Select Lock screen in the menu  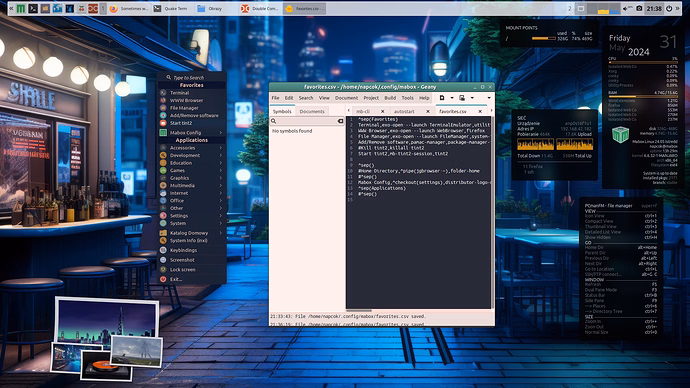tap(192, 270)
